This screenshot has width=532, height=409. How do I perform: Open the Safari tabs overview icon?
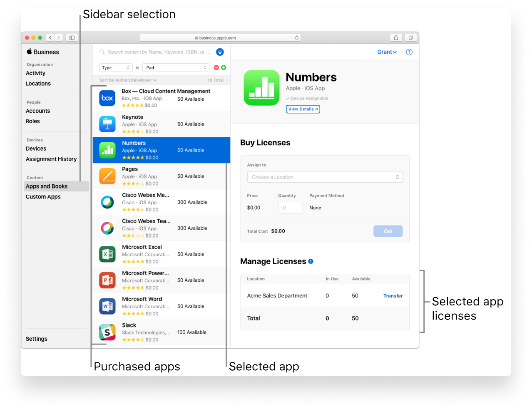pyautogui.click(x=410, y=38)
